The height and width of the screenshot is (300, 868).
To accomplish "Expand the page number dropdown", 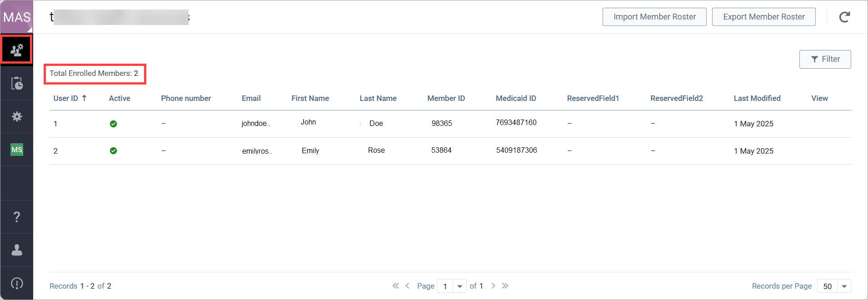I will pyautogui.click(x=459, y=286).
